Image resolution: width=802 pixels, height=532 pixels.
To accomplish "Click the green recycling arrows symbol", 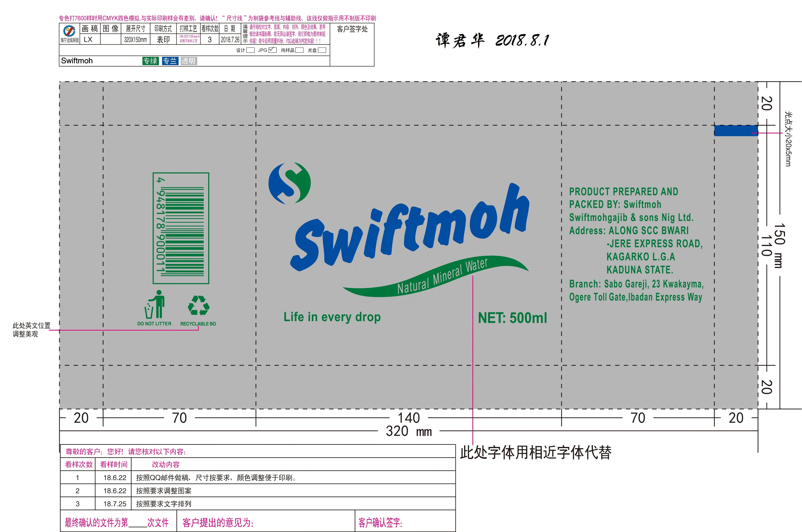I will click(199, 305).
